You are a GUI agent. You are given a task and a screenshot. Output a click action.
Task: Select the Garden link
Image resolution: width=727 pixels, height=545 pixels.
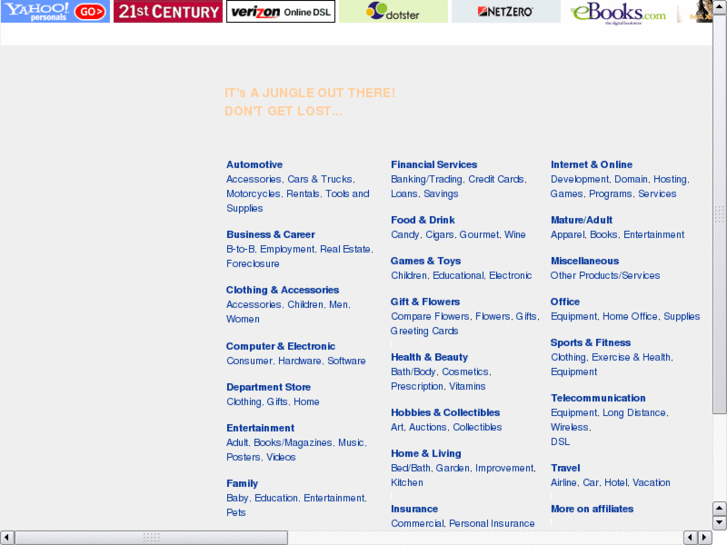click(x=453, y=468)
